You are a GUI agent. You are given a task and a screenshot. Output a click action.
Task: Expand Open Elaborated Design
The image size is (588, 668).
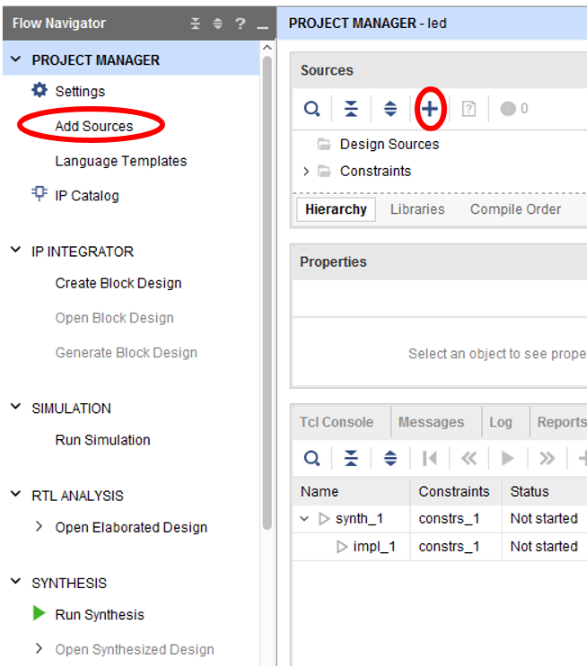coord(39,527)
